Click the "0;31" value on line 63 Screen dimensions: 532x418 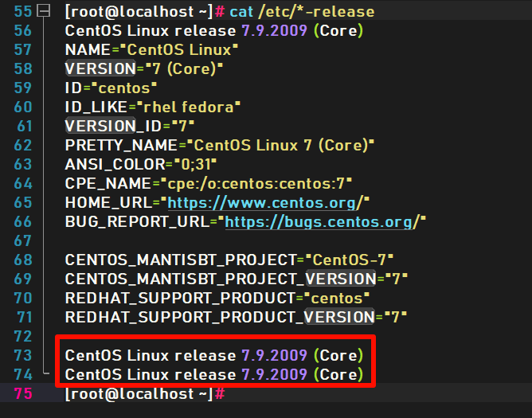(195, 165)
